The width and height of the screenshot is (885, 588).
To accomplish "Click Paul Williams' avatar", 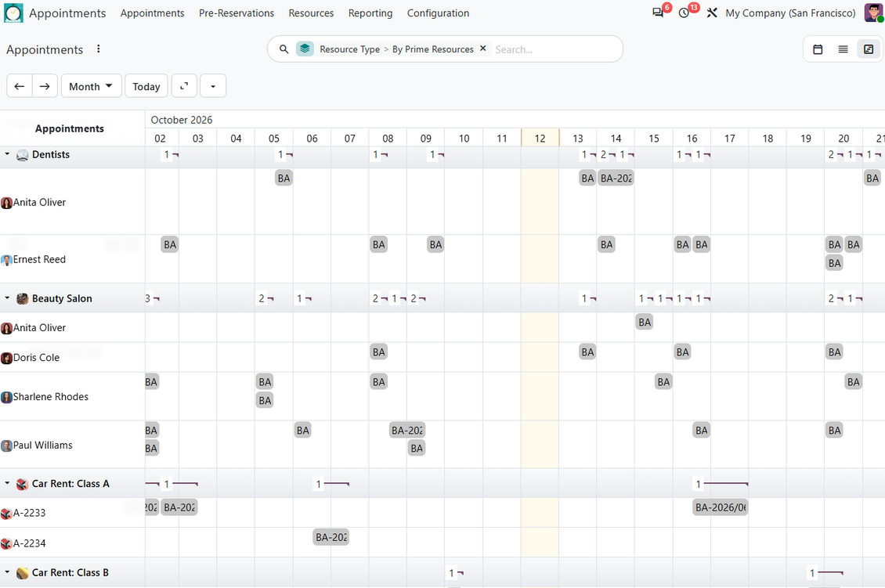I will tap(6, 446).
